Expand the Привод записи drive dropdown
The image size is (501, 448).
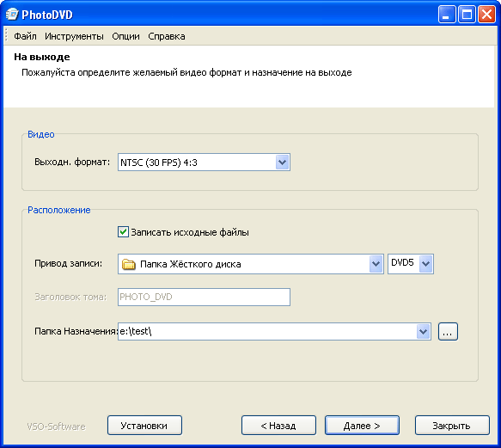[376, 264]
